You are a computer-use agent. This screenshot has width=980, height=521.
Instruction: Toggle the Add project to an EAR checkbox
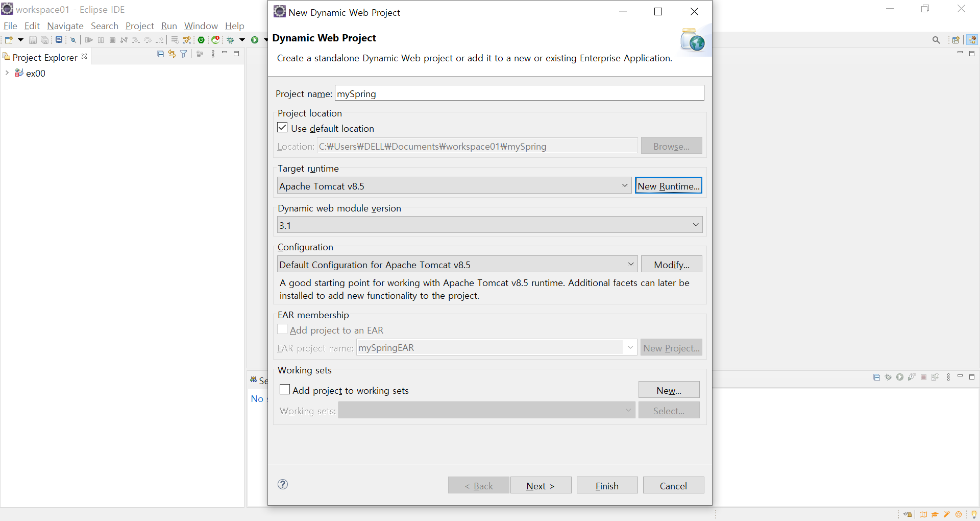pos(282,329)
